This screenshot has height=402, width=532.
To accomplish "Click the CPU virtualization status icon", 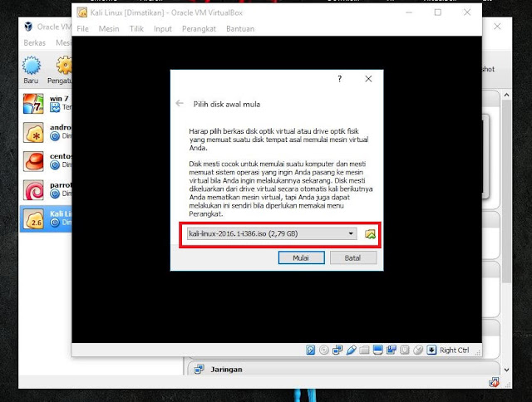I will (x=405, y=350).
